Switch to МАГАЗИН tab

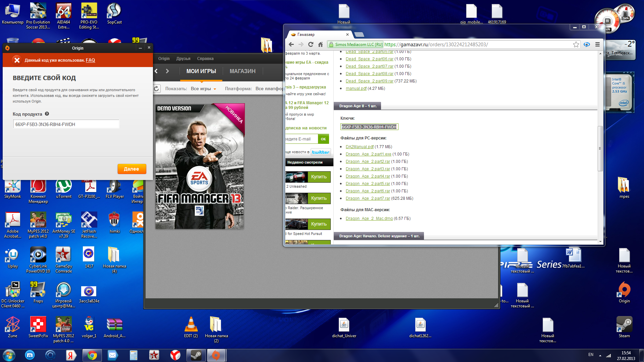click(243, 71)
